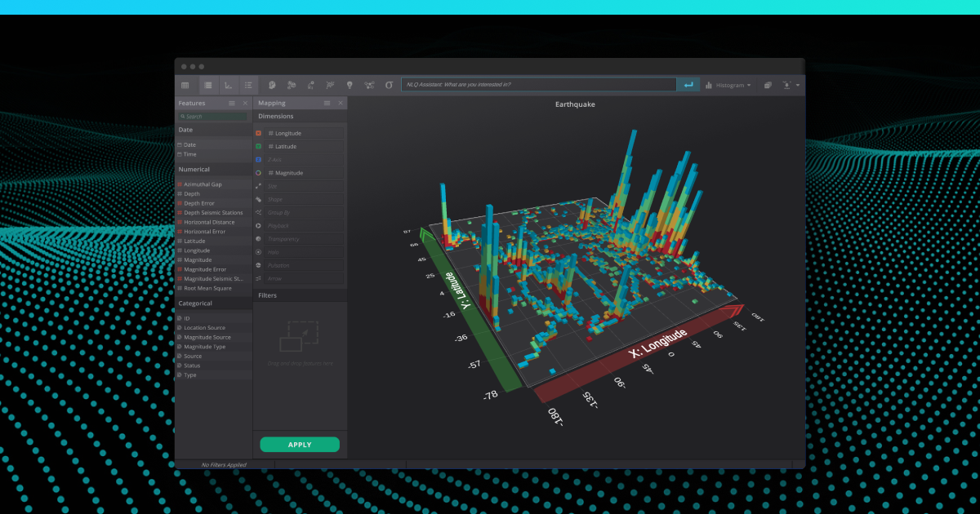
Task: Select the Magnitude Source feature
Action: (213, 337)
